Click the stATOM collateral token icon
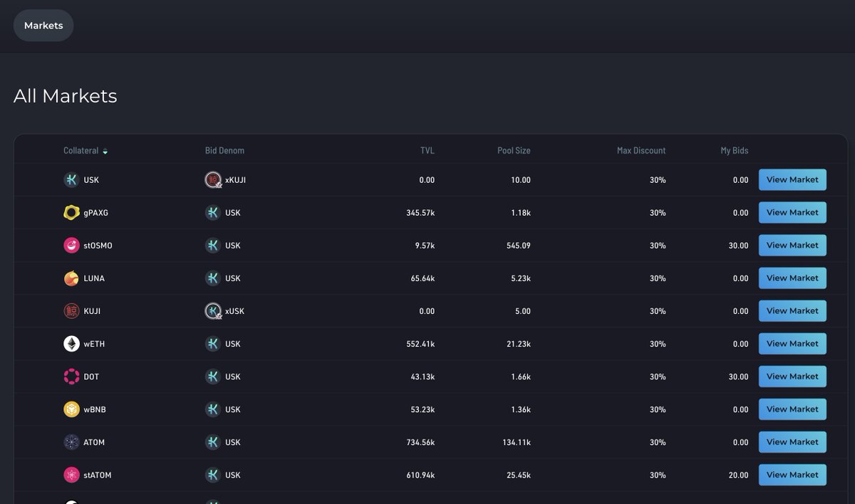Image resolution: width=855 pixels, height=504 pixels. pos(71,475)
